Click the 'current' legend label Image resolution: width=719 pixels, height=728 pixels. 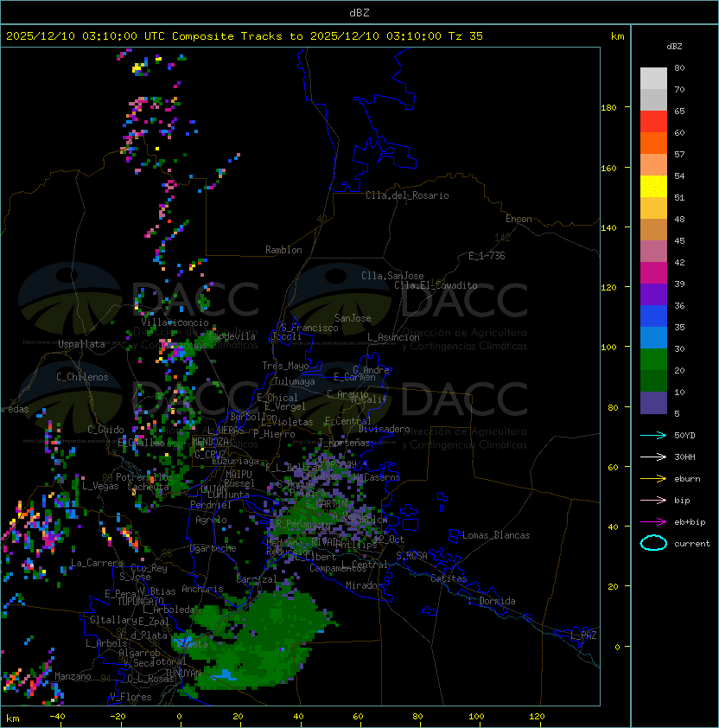click(x=692, y=544)
